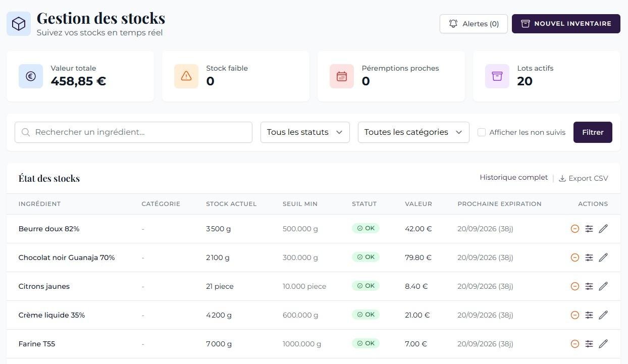Click the Stock actuel column header

231,204
